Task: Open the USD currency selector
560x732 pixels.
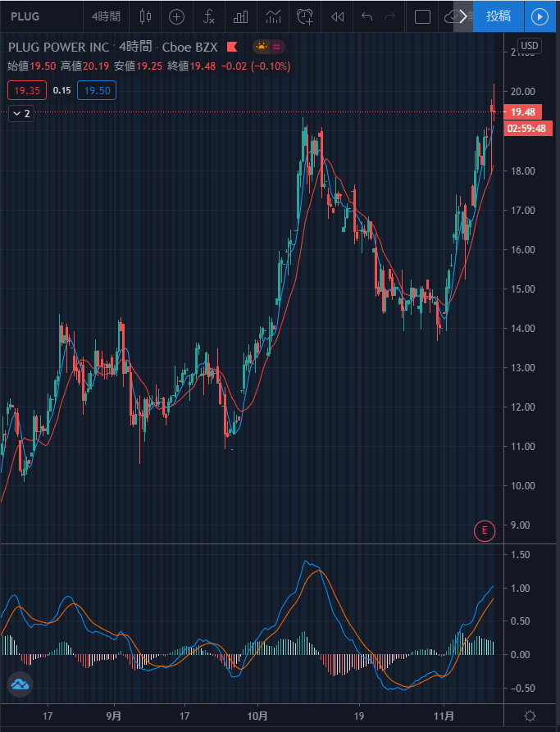Action: (529, 46)
